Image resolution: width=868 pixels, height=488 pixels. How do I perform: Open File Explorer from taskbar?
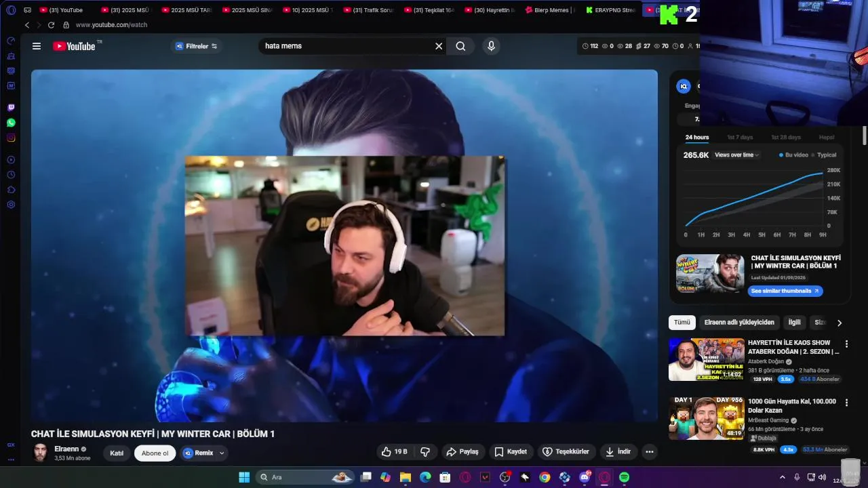tap(405, 477)
